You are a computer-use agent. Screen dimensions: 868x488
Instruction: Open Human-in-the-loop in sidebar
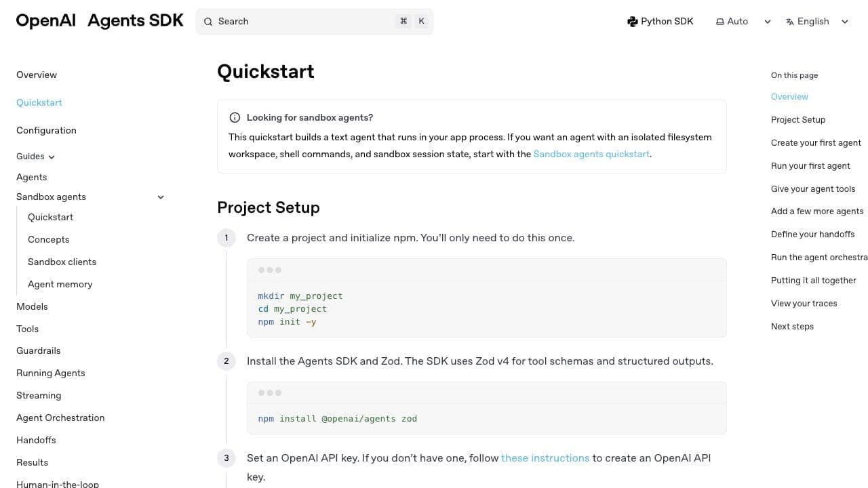tap(58, 483)
